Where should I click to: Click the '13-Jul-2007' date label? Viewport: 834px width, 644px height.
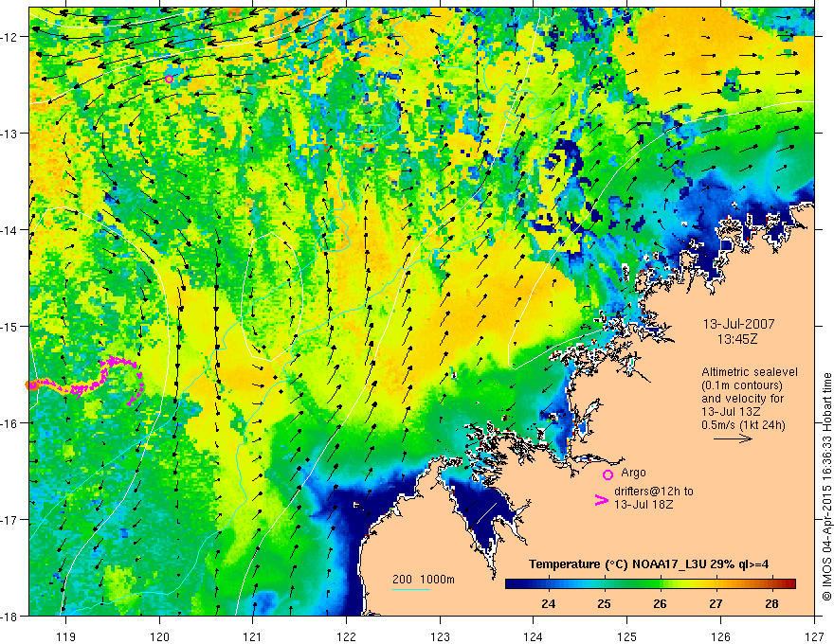tap(739, 324)
